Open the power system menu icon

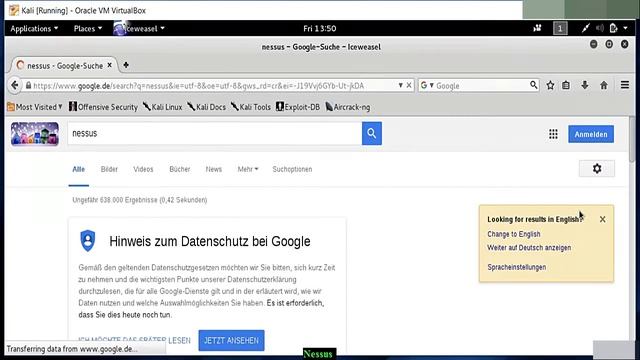(x=613, y=28)
